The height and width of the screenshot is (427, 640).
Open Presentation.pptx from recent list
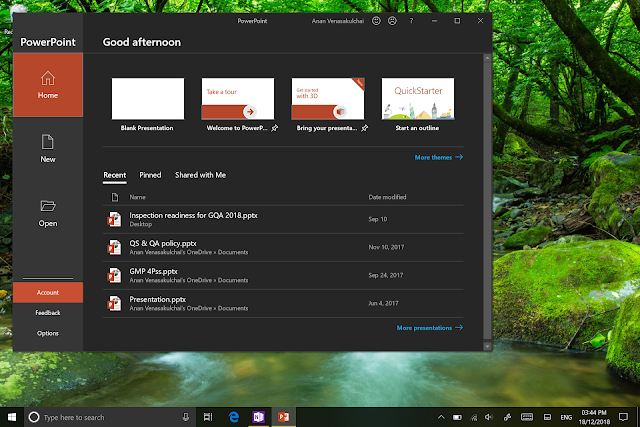283,303
